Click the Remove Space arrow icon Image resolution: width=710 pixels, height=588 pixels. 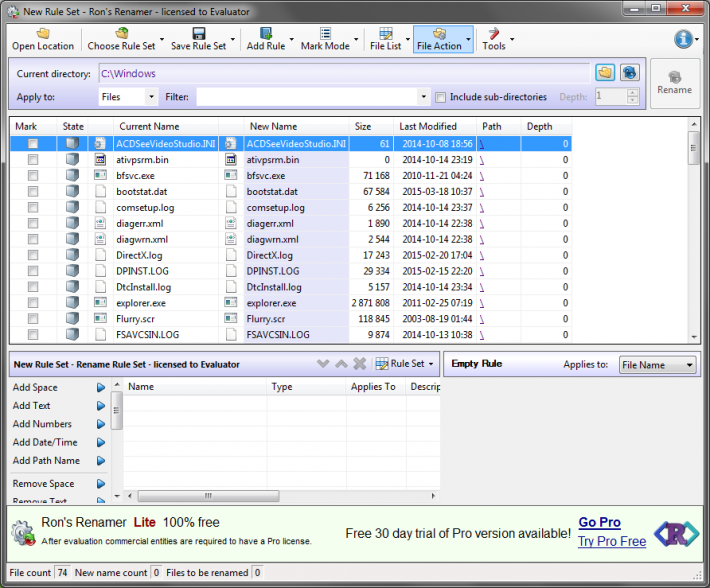[x=101, y=484]
